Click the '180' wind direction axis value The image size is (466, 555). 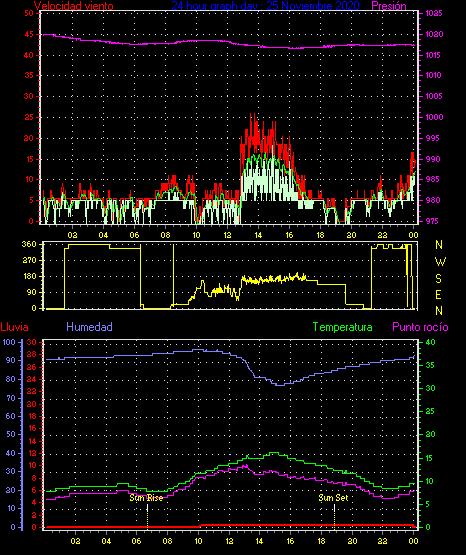(29, 276)
